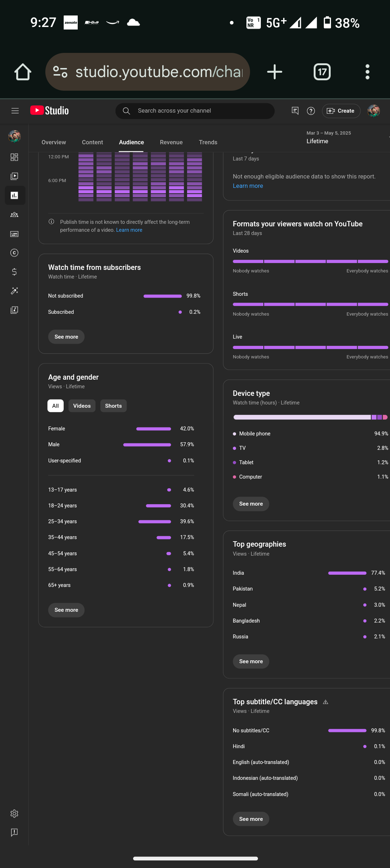Switch to the Revenue tab
The image size is (390, 868).
[x=171, y=143]
